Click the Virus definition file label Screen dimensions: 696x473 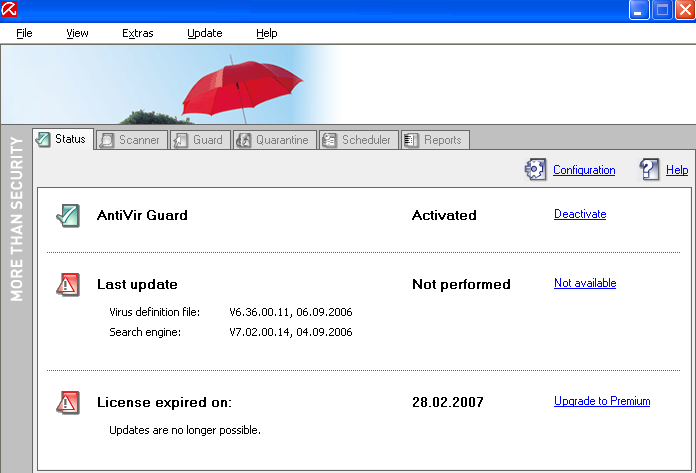(x=154, y=312)
